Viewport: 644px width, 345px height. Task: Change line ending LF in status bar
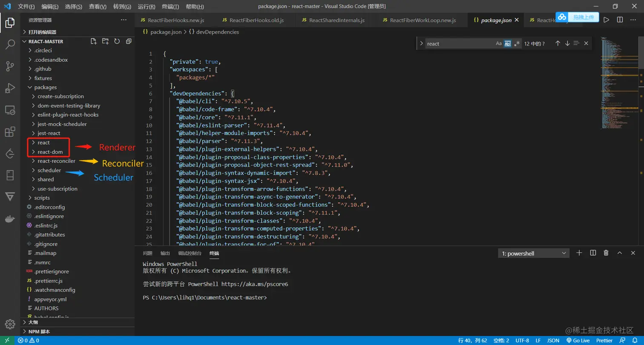point(538,340)
